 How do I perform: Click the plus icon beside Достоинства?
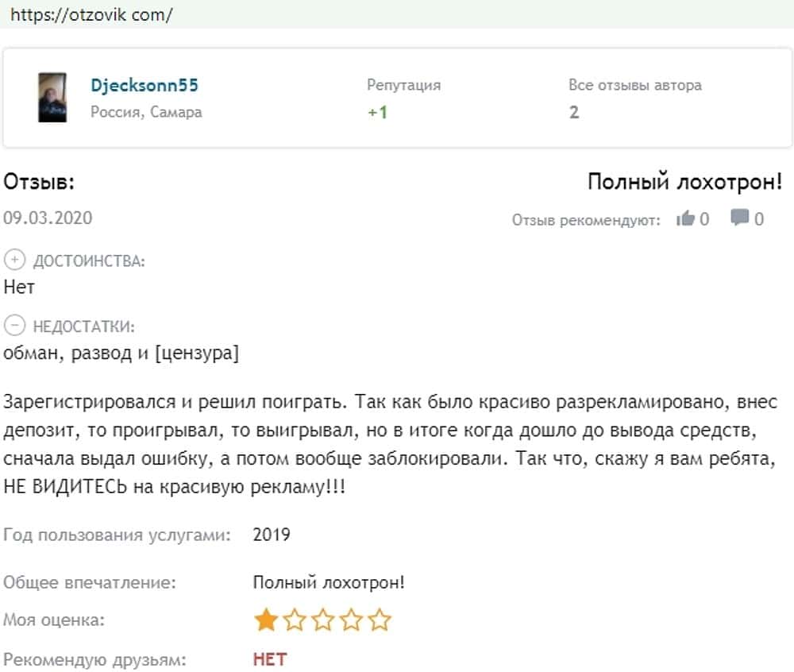14,261
